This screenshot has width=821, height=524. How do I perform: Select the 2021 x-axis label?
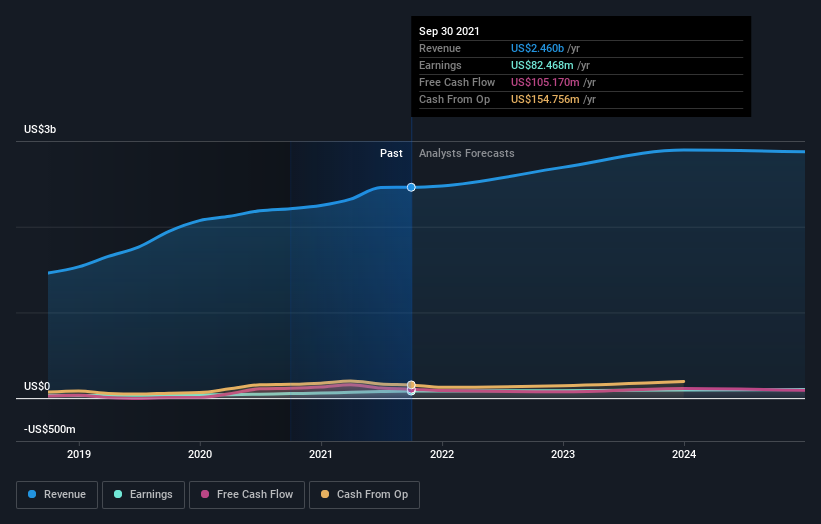point(321,454)
